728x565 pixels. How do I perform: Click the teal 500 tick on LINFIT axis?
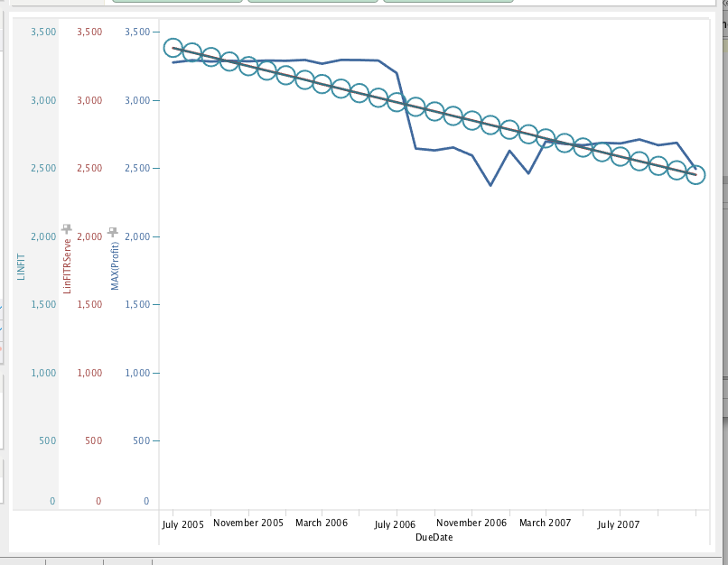pyautogui.click(x=47, y=440)
